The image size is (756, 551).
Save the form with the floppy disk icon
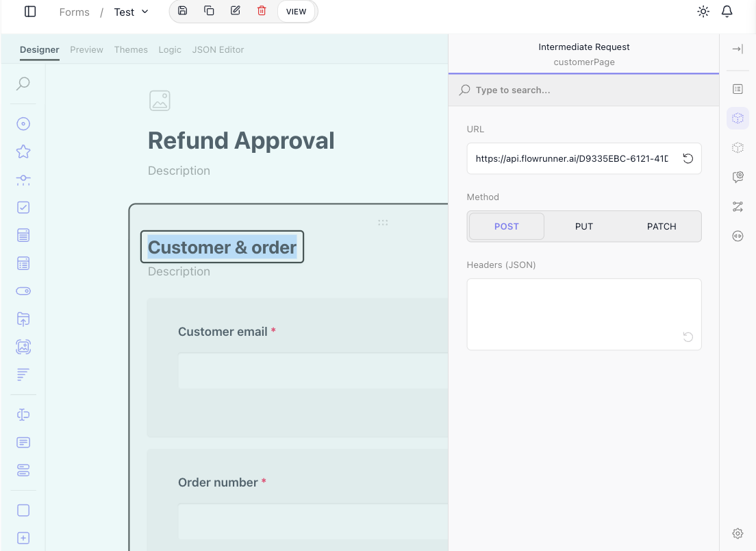[x=182, y=10]
